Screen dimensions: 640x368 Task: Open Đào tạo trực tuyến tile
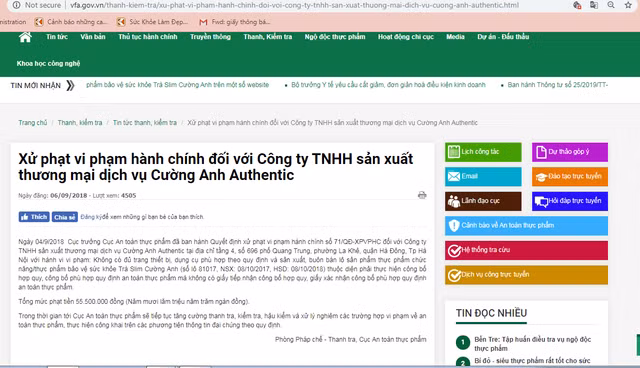pyautogui.click(x=570, y=176)
